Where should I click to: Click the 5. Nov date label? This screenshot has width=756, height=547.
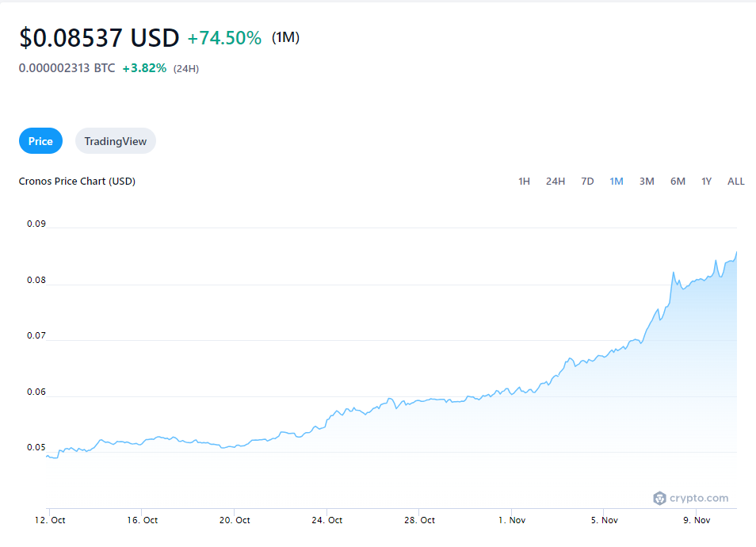tap(605, 520)
